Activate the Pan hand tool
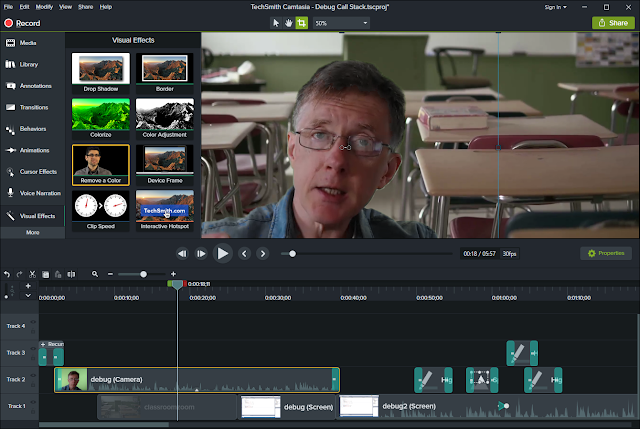Viewport: 640px width, 429px height. coord(289,23)
